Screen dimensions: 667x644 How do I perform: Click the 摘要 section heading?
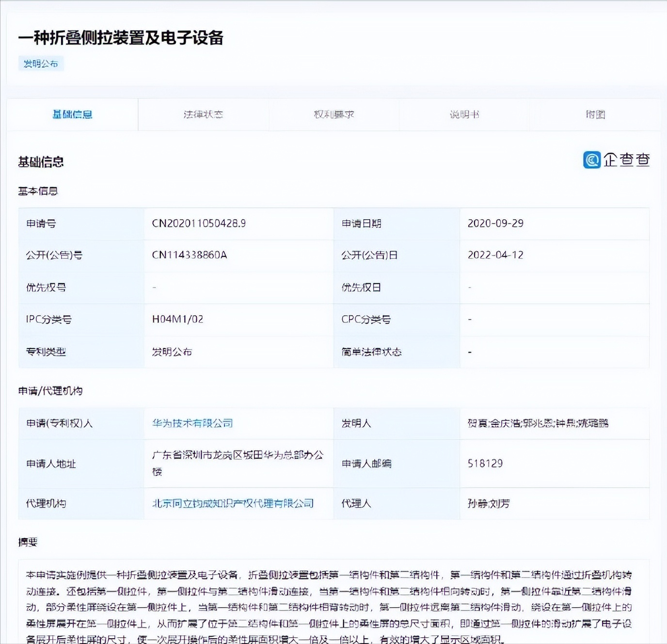(x=28, y=542)
